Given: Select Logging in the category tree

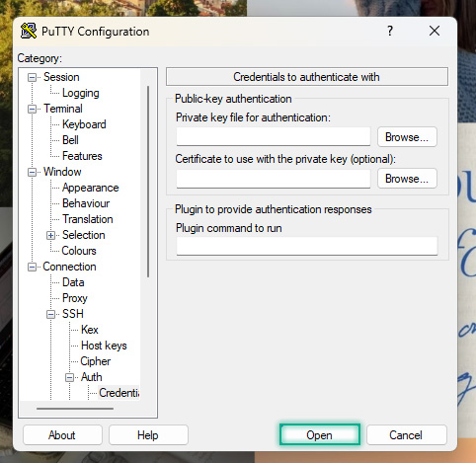Looking at the screenshot, I should 80,93.
